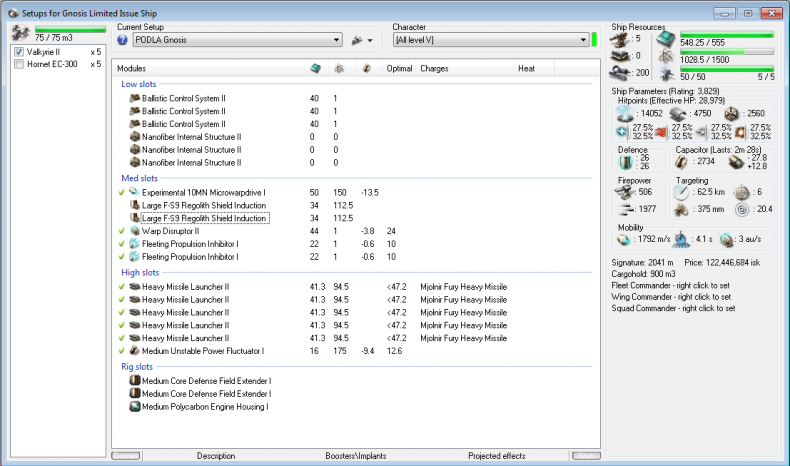The height and width of the screenshot is (466, 790).
Task: Open the Current Setup dropdown PODLA Gnosis
Action: tap(237, 40)
